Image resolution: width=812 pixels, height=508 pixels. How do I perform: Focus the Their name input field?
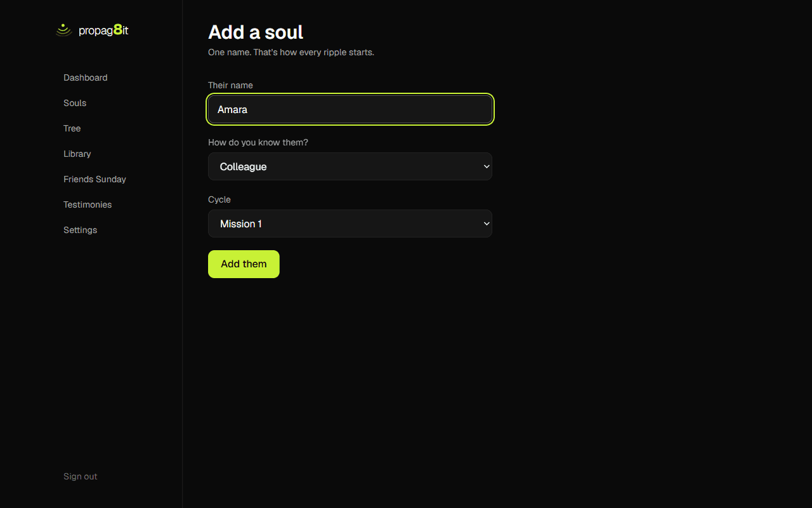click(350, 109)
